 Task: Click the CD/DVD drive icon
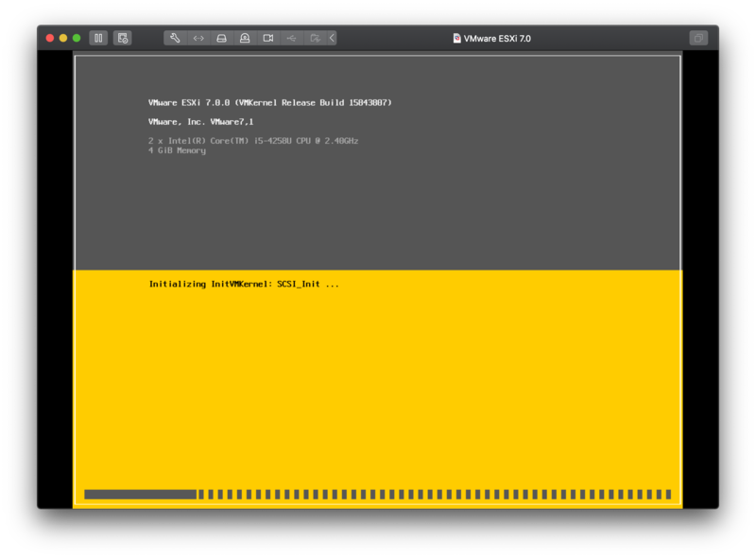pos(245,38)
